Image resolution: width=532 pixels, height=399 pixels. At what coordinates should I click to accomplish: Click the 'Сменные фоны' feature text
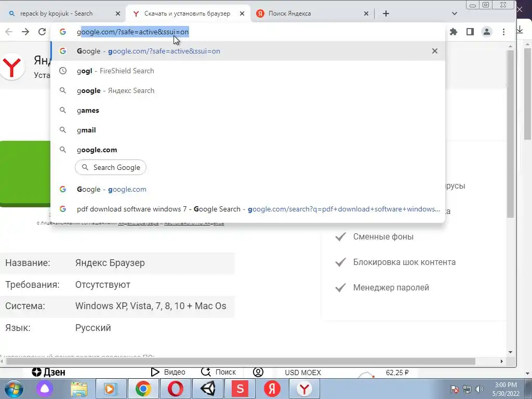(383, 236)
